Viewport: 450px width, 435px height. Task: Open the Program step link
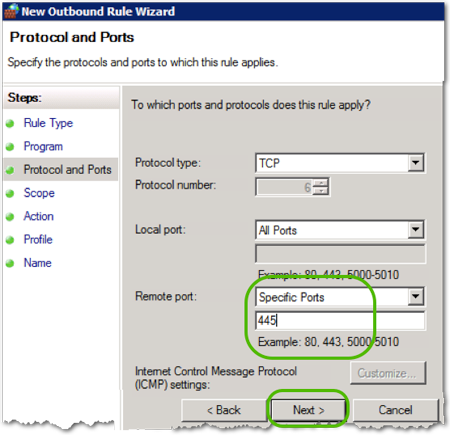point(43,147)
